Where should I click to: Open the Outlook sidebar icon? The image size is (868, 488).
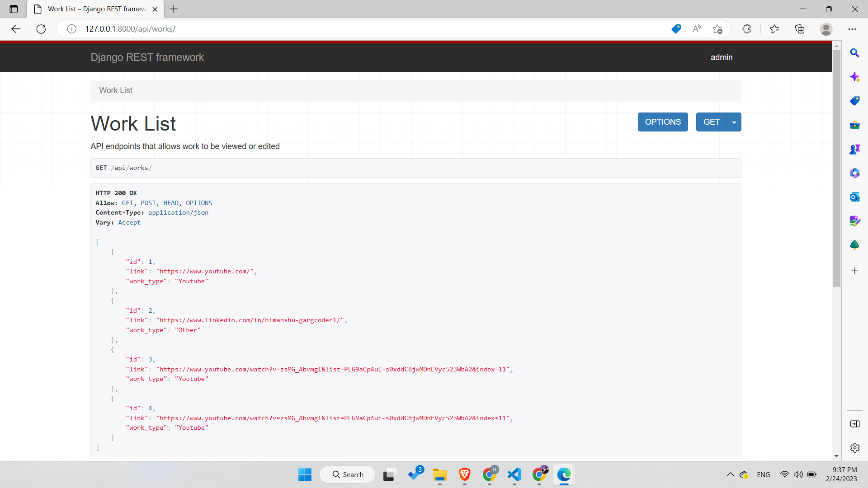pyautogui.click(x=854, y=197)
